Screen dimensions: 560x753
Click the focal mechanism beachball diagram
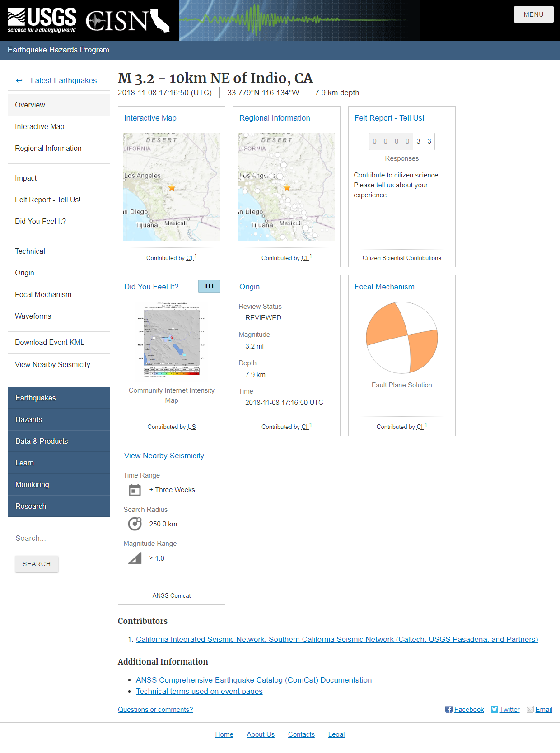pos(402,338)
